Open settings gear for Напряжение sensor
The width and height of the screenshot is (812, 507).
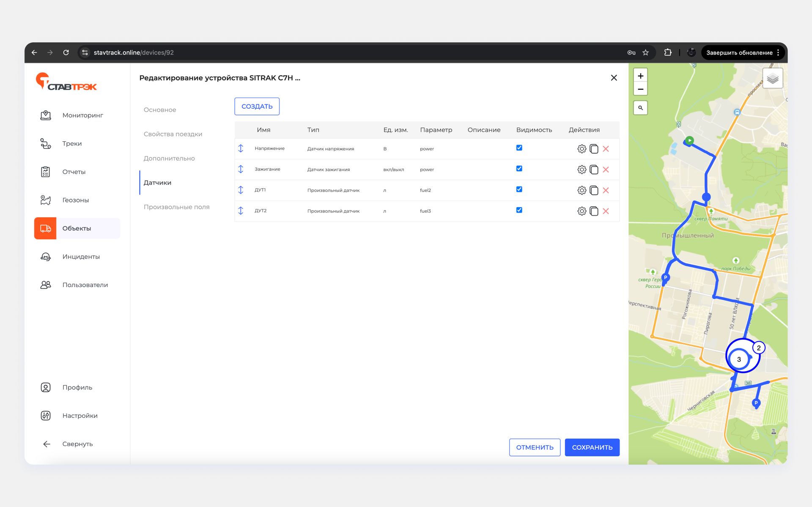(x=582, y=149)
